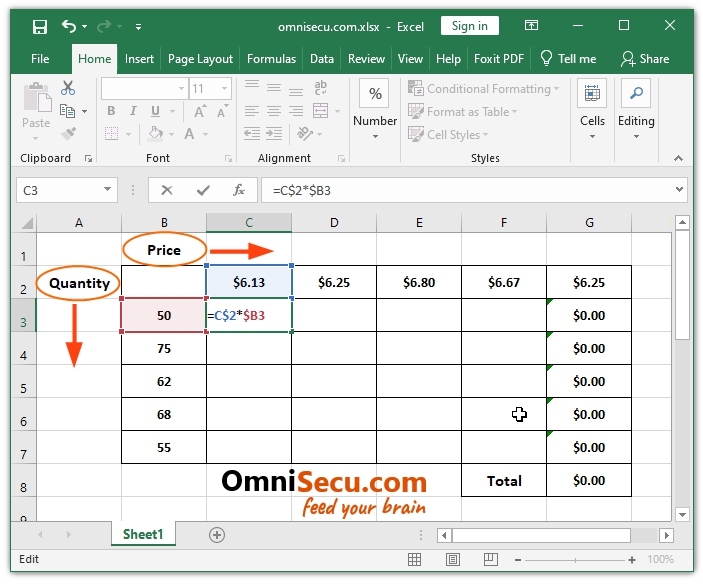Toggle Align Right
Screen dimensions: 703x584
(296, 111)
